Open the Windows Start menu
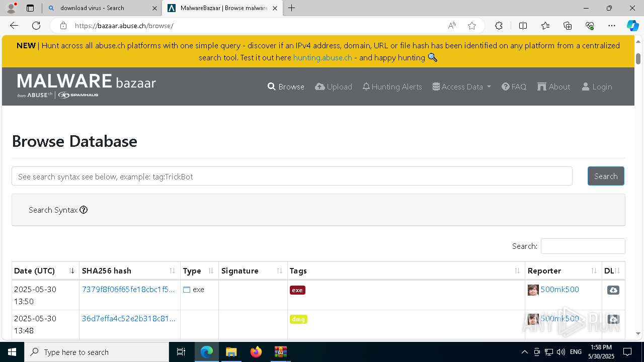The width and height of the screenshot is (644, 362). click(x=12, y=352)
